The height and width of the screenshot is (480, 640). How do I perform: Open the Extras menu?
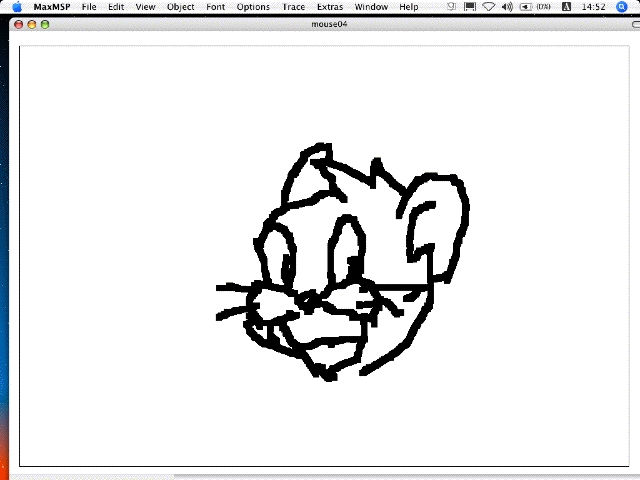(330, 7)
